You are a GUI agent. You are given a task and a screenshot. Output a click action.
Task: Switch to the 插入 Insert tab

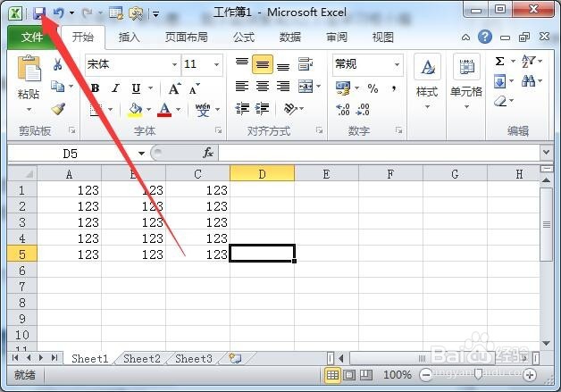[x=129, y=37]
